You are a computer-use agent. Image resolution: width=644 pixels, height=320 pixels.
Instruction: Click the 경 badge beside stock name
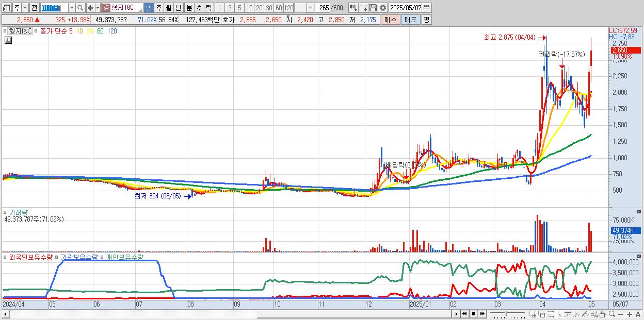point(106,8)
